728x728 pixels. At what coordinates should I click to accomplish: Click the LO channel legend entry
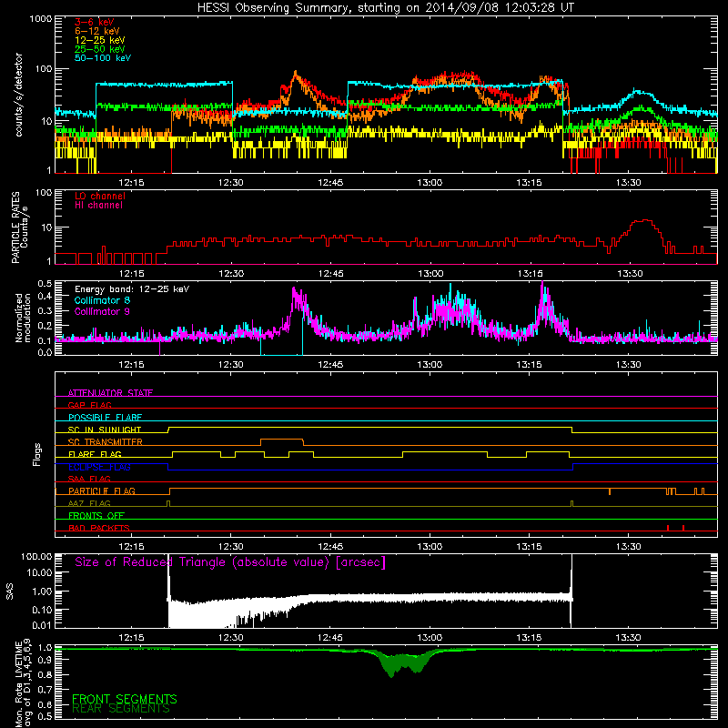[100, 196]
